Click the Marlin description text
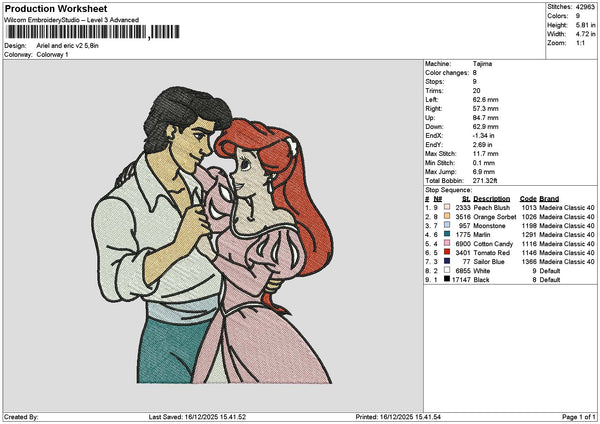 (482, 235)
